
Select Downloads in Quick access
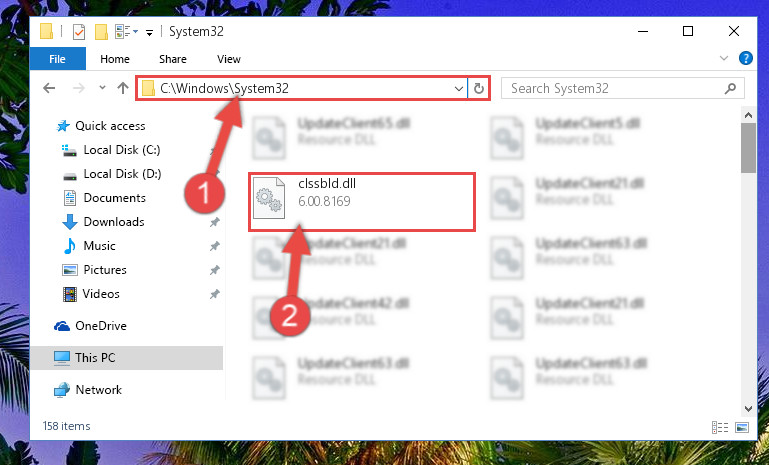coord(114,222)
